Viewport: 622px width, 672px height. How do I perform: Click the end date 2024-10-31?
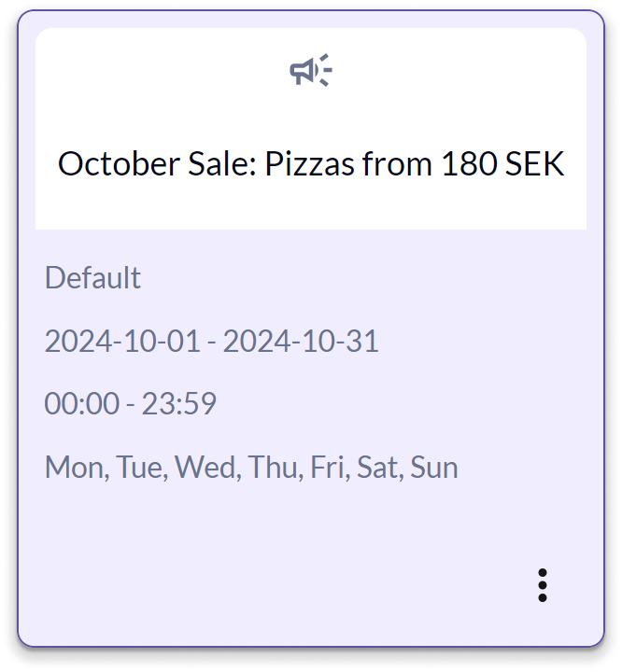click(301, 342)
